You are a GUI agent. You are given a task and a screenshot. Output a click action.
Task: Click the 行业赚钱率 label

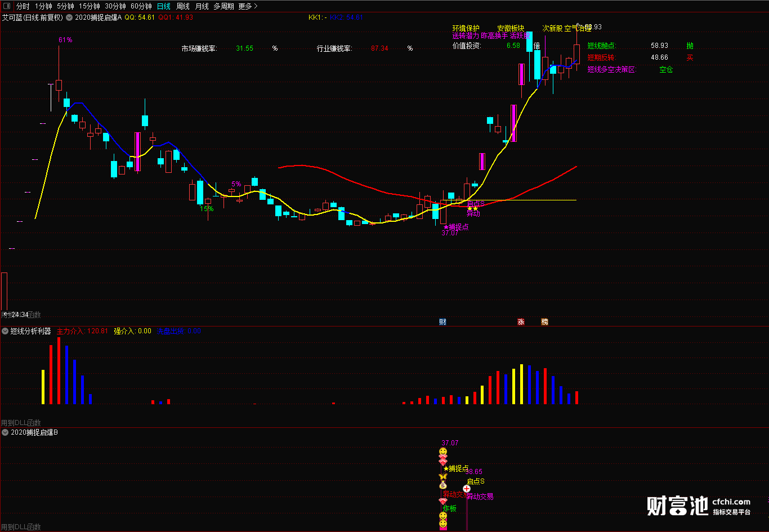(x=334, y=48)
